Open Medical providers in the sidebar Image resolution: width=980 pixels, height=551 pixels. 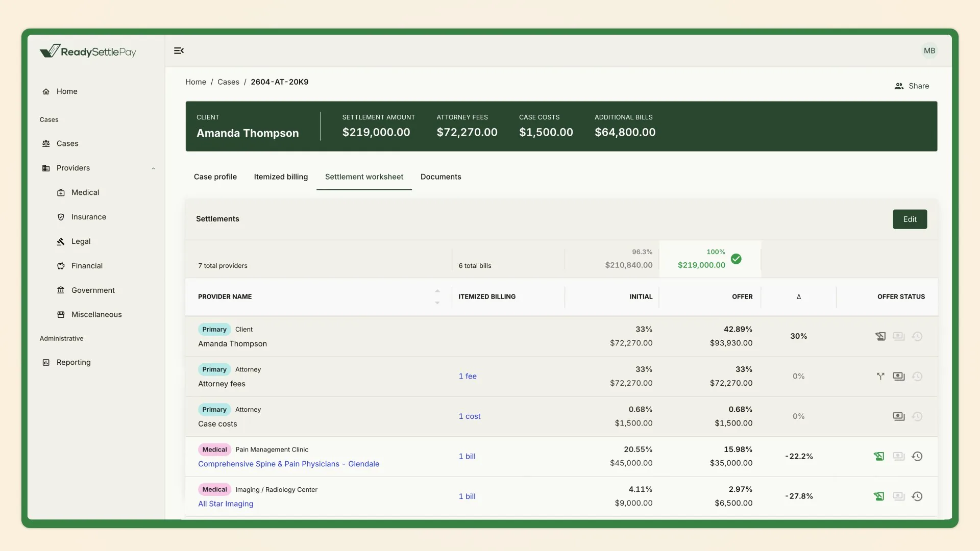(x=85, y=192)
